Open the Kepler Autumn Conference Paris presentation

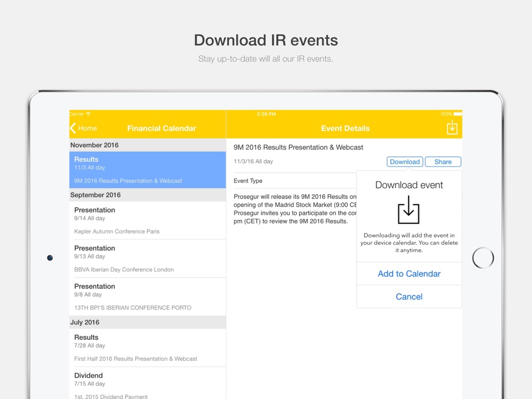[x=147, y=221]
